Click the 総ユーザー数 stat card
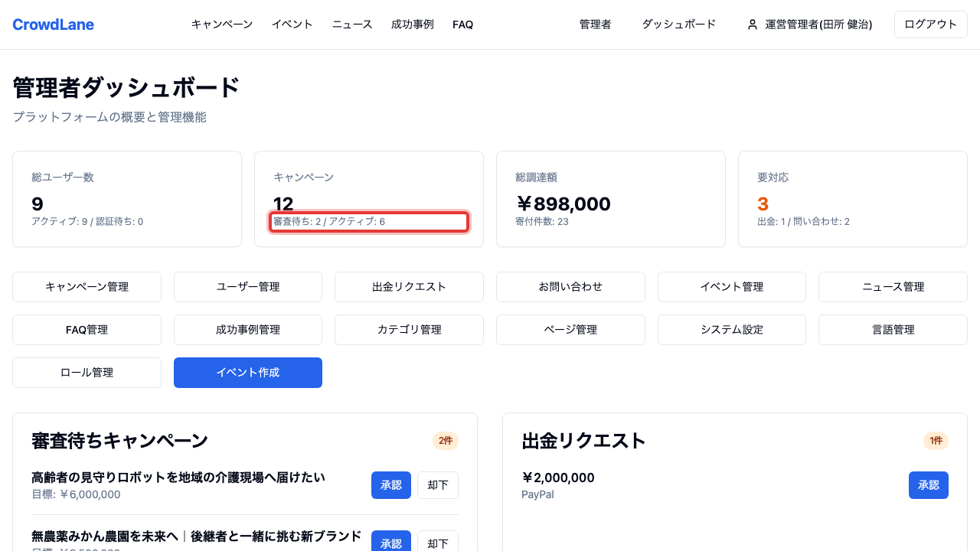The height and width of the screenshot is (551, 980). click(x=127, y=199)
